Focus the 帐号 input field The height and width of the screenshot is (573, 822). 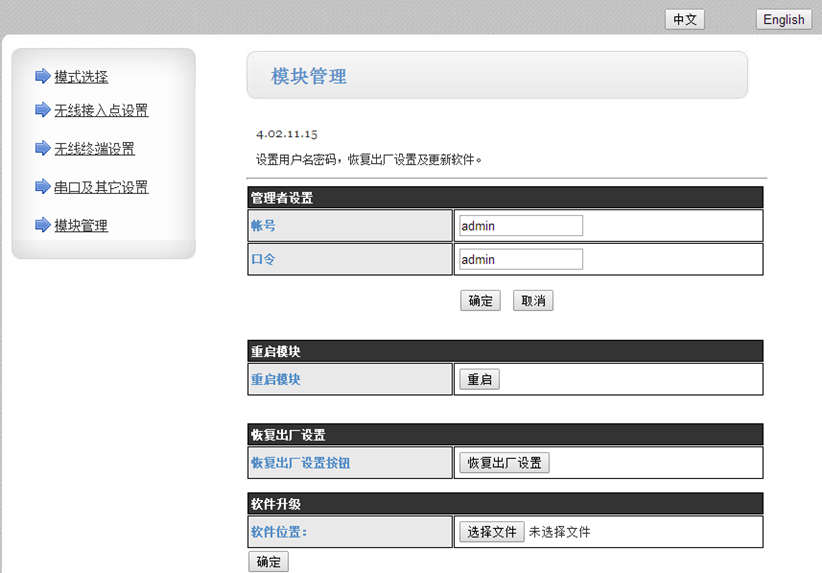click(x=520, y=226)
